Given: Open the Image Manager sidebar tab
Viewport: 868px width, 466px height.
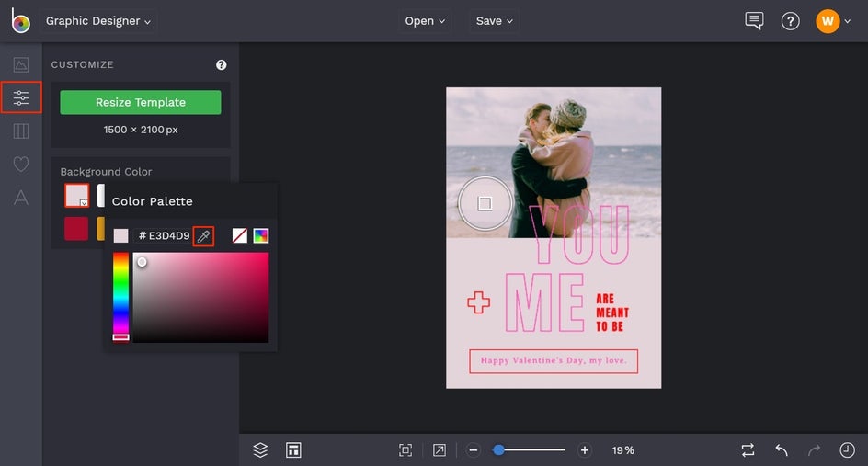Looking at the screenshot, I should (21, 64).
